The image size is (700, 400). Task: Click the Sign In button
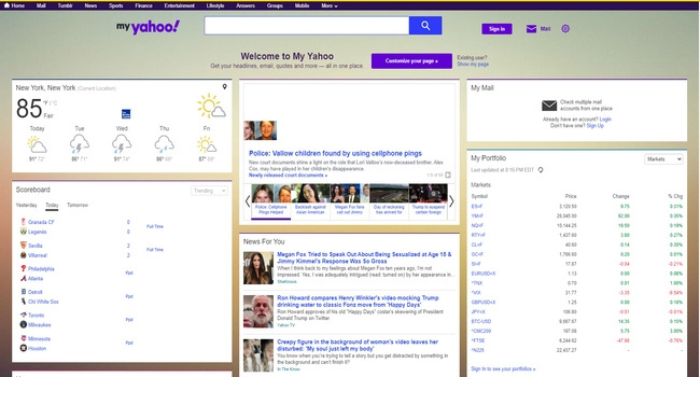coord(497,29)
